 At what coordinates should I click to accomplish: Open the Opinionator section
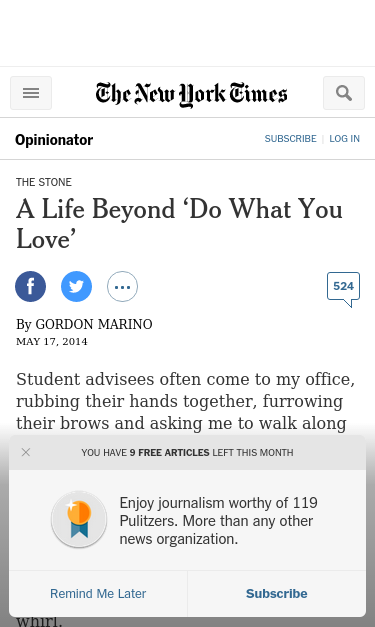54,140
